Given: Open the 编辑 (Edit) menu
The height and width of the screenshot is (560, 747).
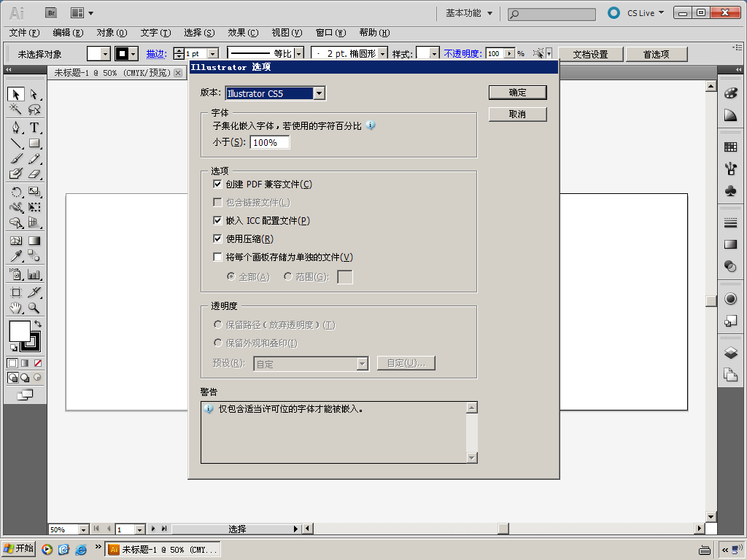Looking at the screenshot, I should coord(68,32).
